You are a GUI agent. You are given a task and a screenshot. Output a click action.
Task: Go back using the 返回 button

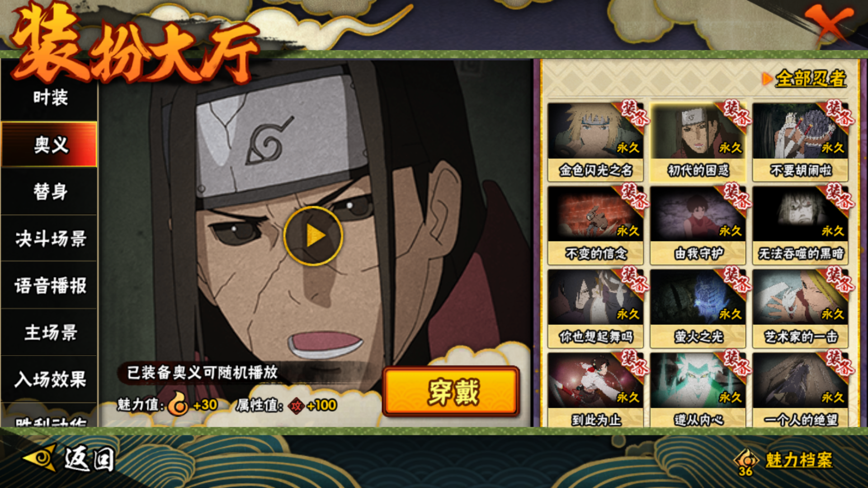click(x=69, y=459)
